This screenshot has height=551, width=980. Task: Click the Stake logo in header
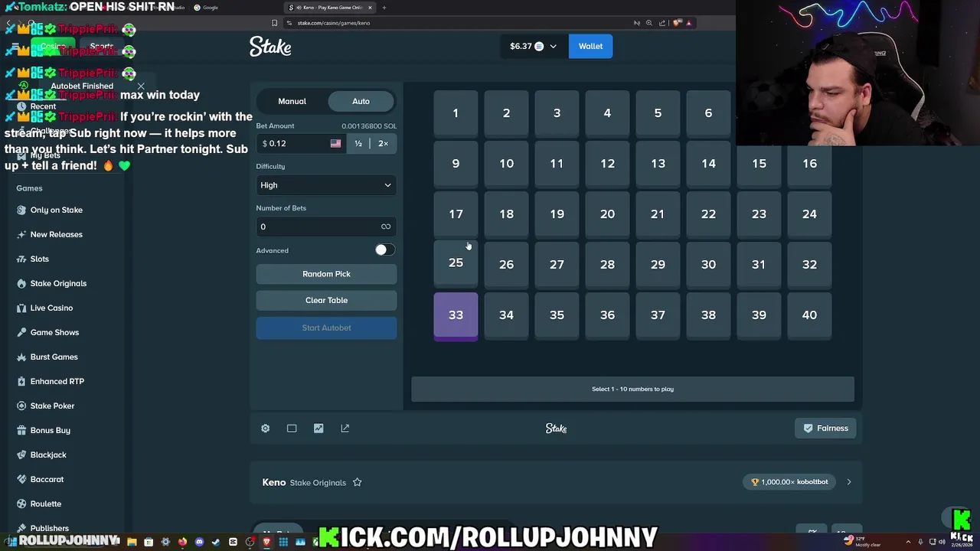(x=270, y=47)
